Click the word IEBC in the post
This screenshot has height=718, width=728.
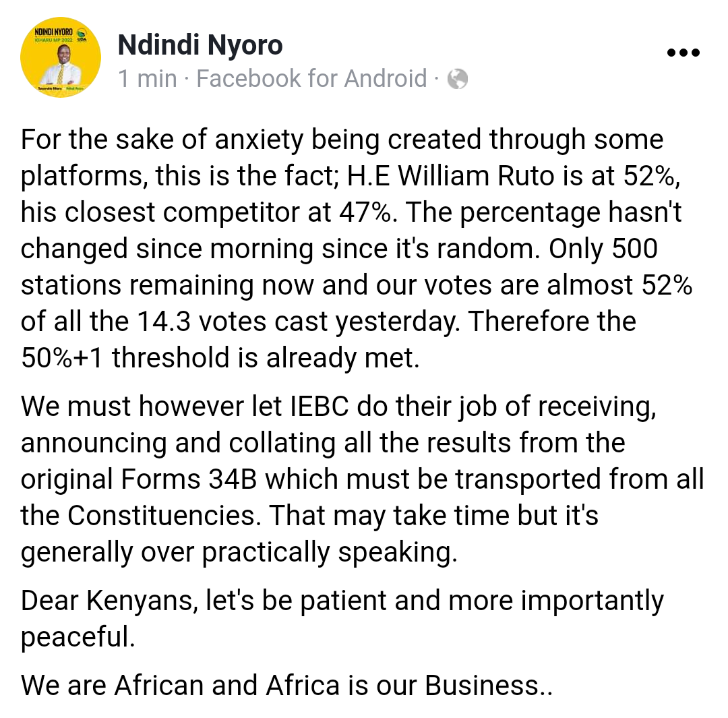pos(320,407)
